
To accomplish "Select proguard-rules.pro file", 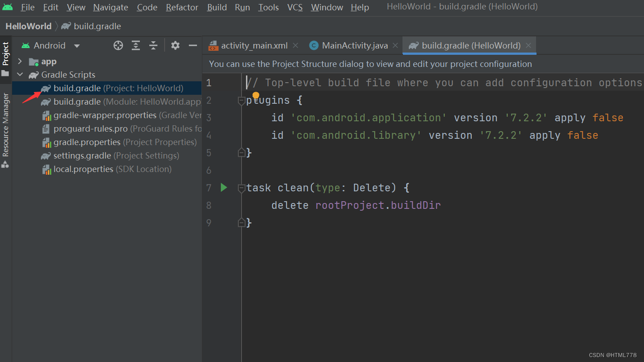I will pos(107,128).
